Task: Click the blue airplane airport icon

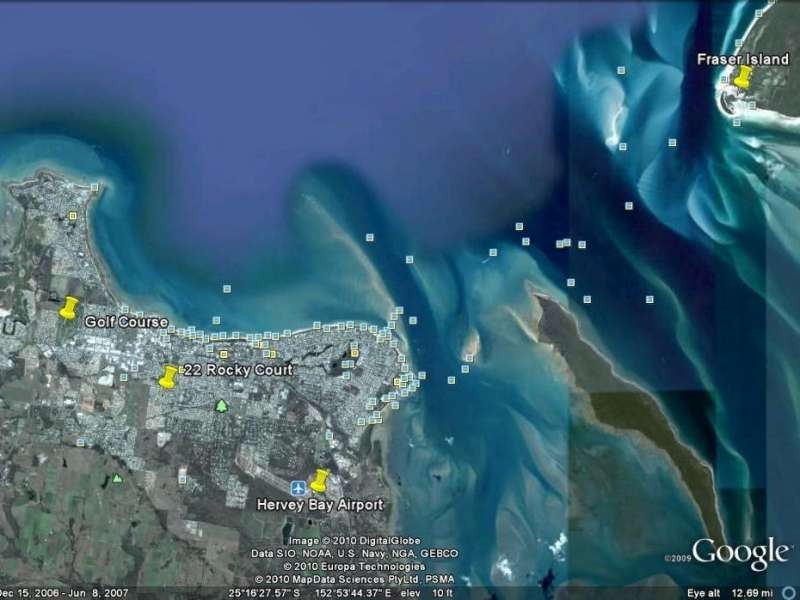Action: click(x=298, y=489)
